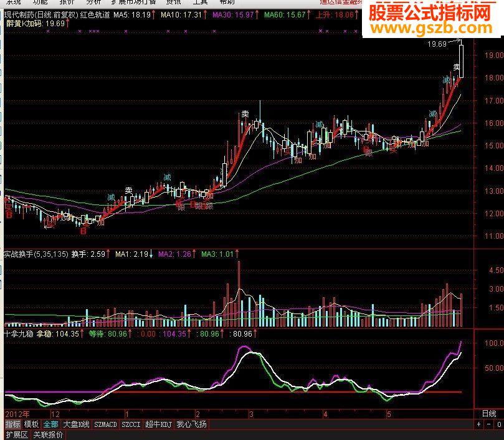Open the 帮助 menu
Viewport: 504px width, 440px height.
coord(227,2)
